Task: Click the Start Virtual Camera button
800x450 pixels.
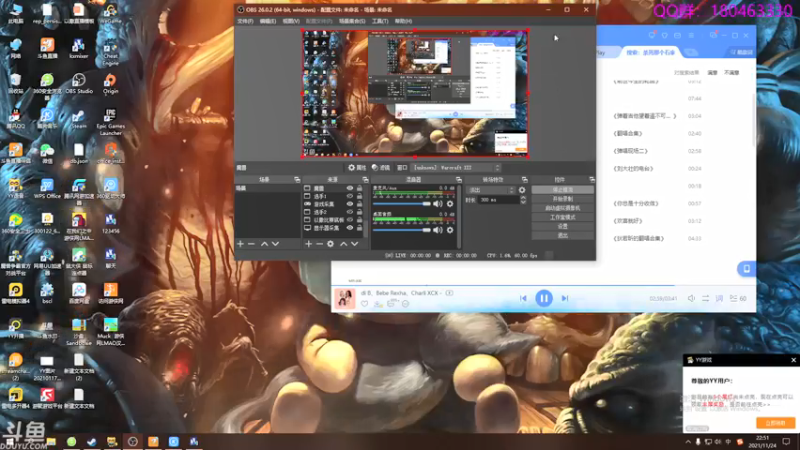Action: click(563, 207)
